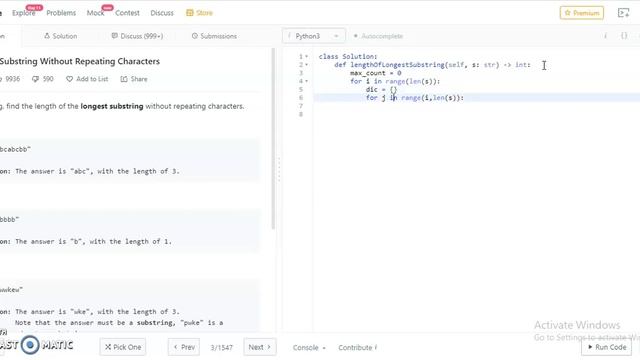The width and height of the screenshot is (640, 360).
Task: Open the Problems page
Action: click(61, 13)
